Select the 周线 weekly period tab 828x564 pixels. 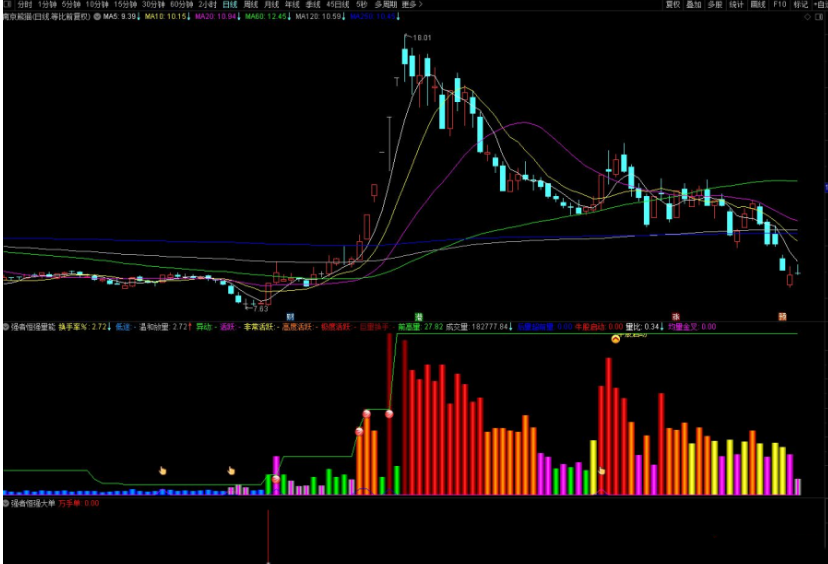(x=250, y=4)
